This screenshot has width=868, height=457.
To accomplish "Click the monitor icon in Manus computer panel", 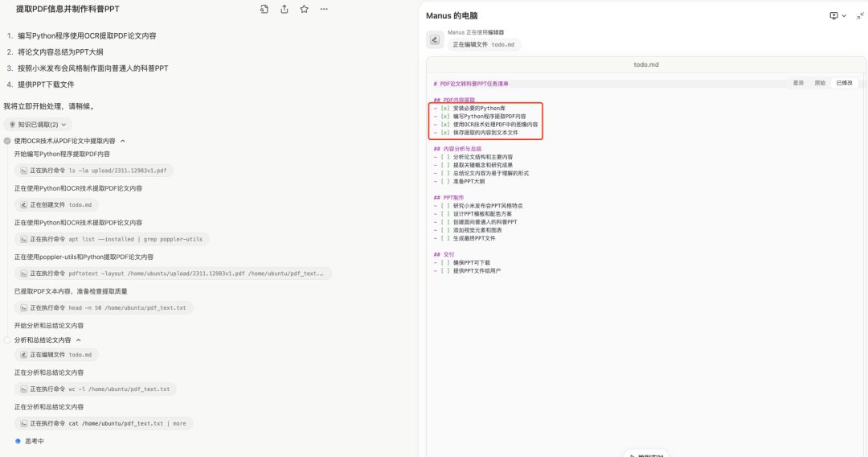I will (x=833, y=15).
